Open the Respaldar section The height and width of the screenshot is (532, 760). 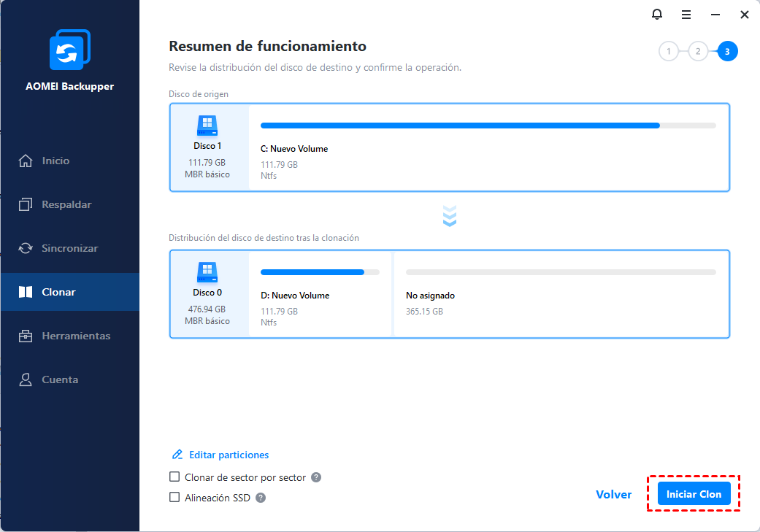tap(70, 204)
